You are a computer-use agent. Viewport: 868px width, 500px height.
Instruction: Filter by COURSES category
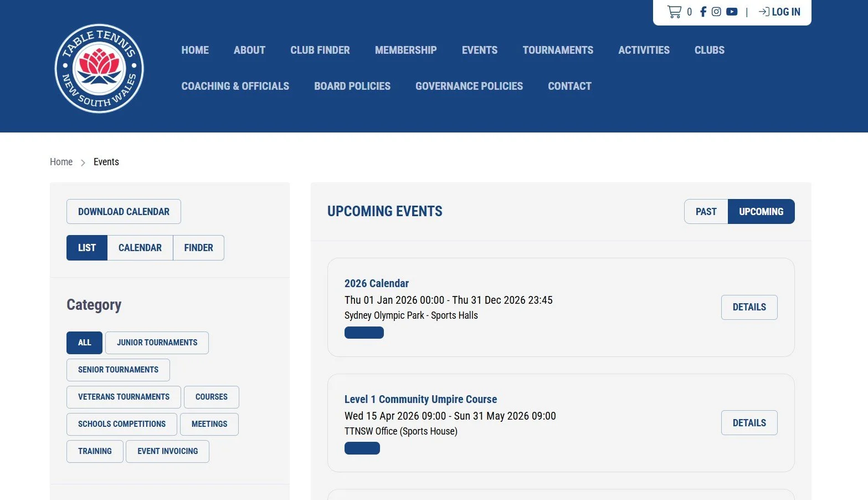(x=212, y=397)
